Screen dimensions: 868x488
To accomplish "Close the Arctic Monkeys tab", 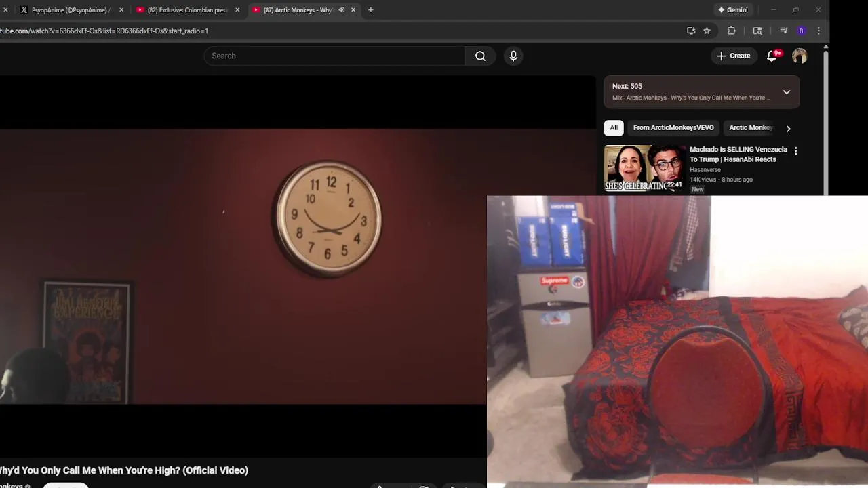I will click(x=353, y=9).
